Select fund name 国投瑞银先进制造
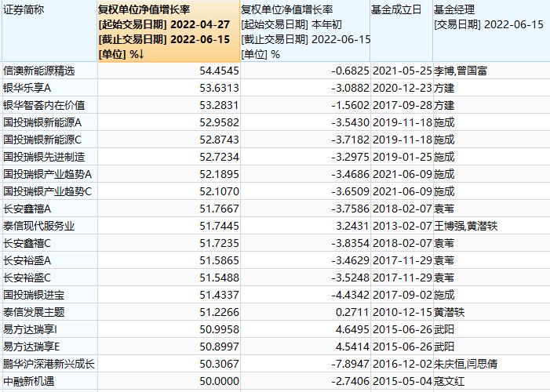This screenshot has height=392, width=550. tap(44, 157)
